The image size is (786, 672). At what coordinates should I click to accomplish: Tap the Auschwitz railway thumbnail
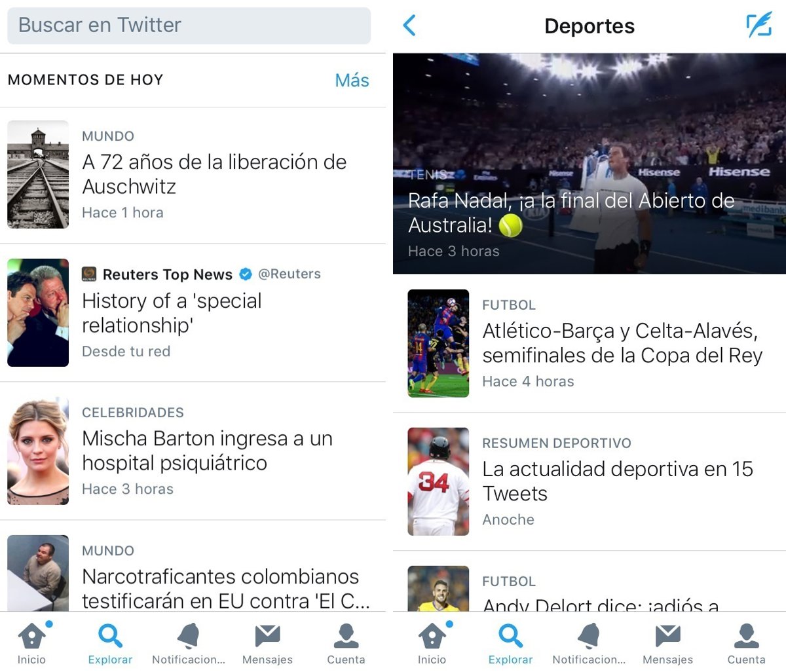click(38, 174)
